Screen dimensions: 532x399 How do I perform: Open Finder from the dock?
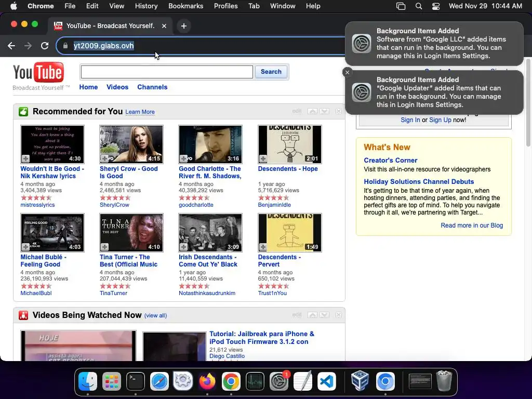(x=87, y=381)
